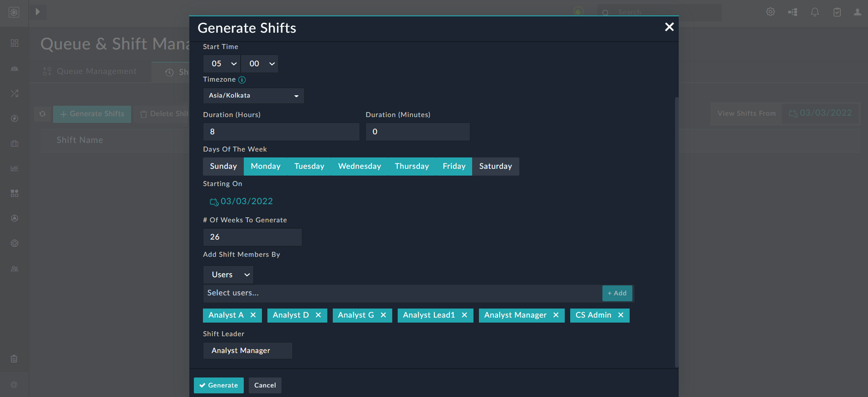Open the dashboard grid sidebar icon
868x397 pixels.
point(15,43)
